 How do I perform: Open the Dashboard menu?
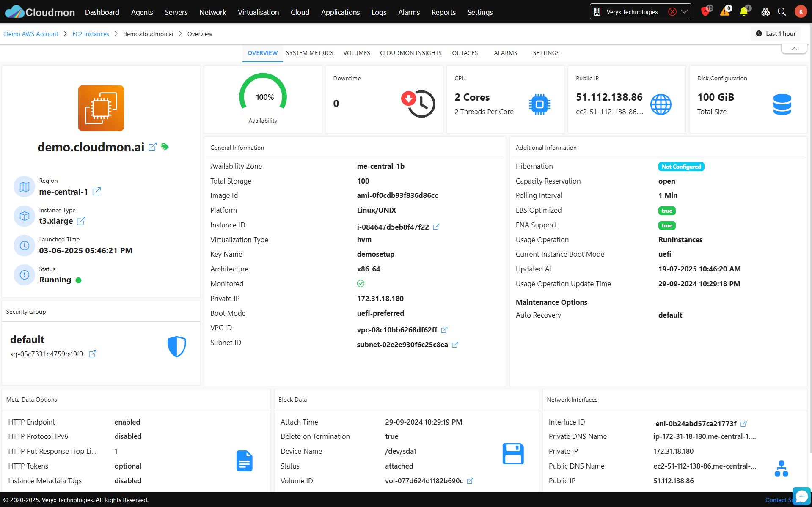point(102,12)
